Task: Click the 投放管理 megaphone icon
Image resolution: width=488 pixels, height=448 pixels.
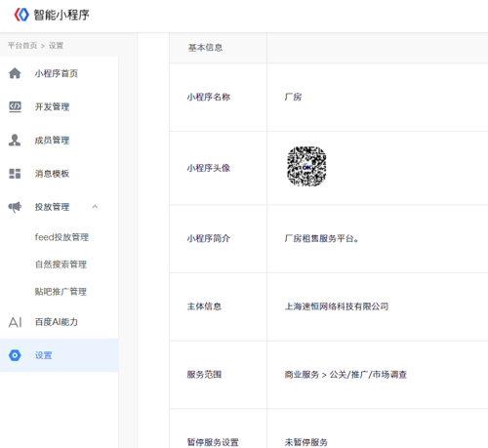Action: tap(15, 207)
